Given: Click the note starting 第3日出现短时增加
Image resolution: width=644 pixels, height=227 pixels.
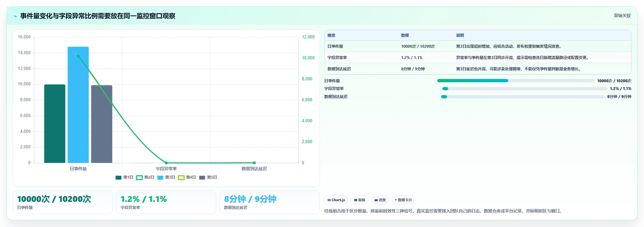Looking at the screenshot, I should click(509, 46).
